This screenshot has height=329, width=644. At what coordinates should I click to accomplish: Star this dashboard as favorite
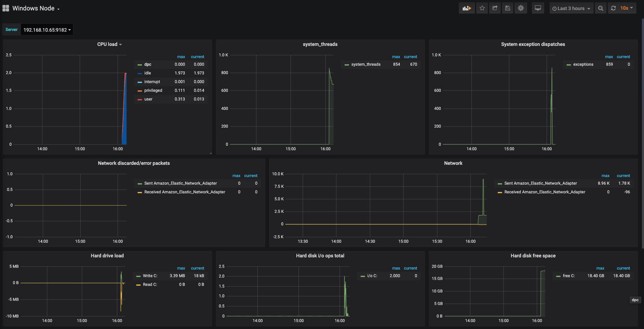point(482,8)
